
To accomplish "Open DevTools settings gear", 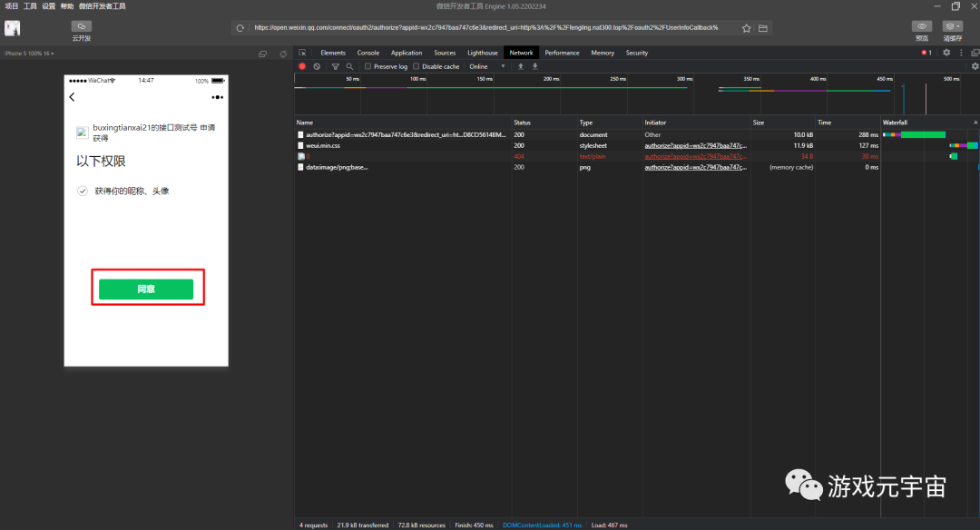I will (x=946, y=53).
